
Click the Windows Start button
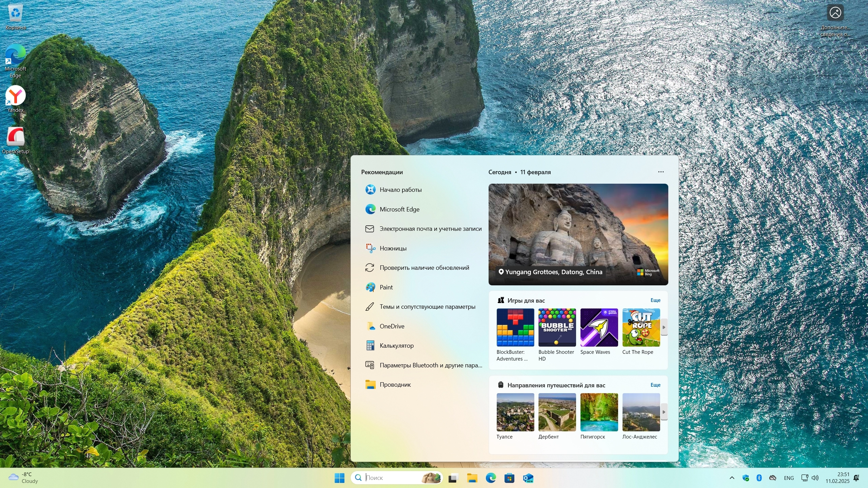[x=339, y=478]
